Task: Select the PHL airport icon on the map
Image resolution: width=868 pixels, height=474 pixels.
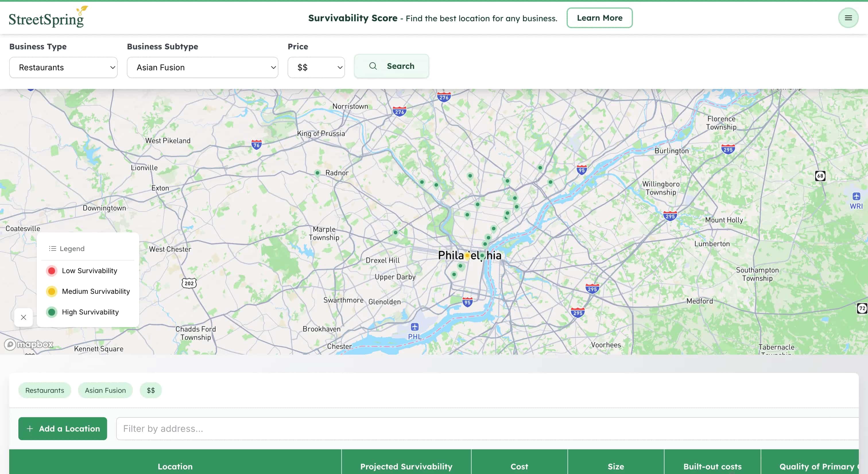Action: [x=414, y=327]
